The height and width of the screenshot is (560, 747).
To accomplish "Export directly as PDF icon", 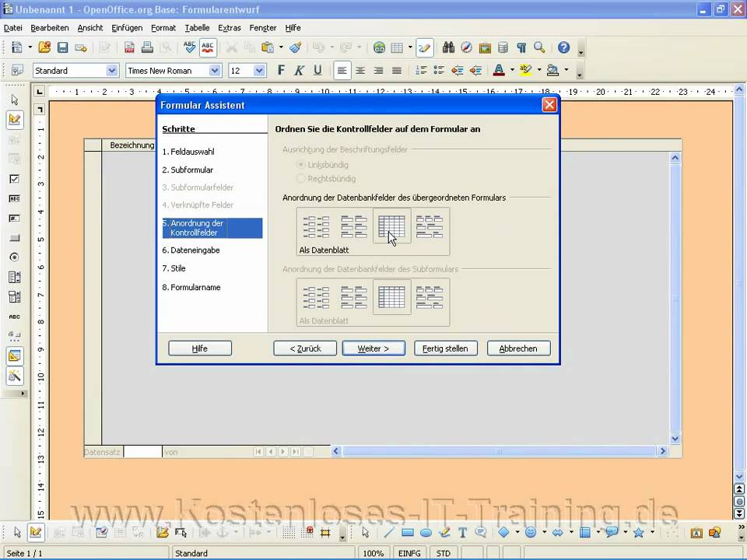I will (129, 47).
